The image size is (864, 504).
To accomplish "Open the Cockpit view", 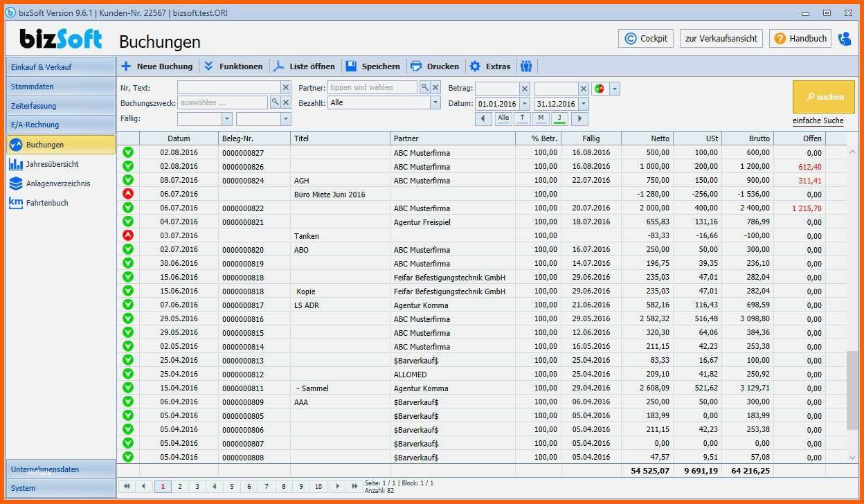I will pos(646,39).
